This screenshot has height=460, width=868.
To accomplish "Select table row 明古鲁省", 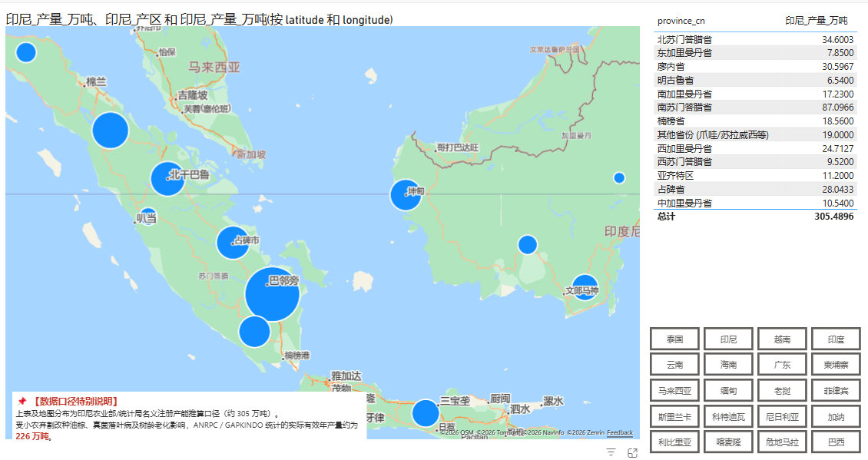I will (755, 81).
